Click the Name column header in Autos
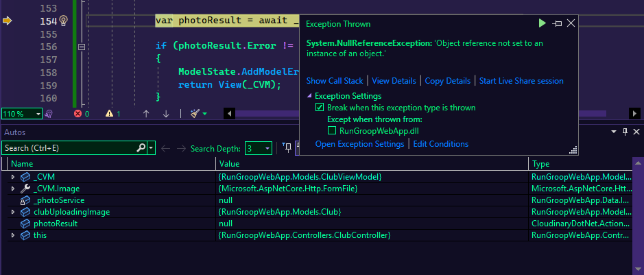The image size is (644, 275). pos(112,164)
